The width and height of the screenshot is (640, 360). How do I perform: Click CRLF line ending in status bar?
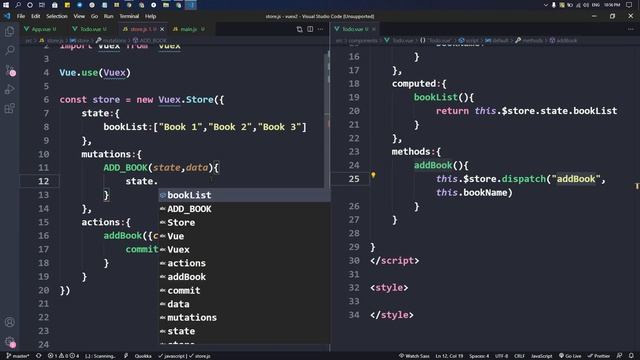(519, 356)
